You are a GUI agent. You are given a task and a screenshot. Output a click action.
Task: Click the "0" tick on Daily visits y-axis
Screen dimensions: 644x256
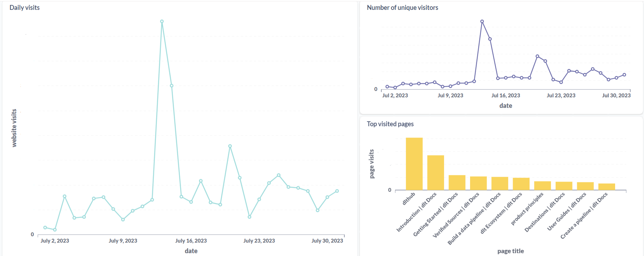(x=32, y=234)
